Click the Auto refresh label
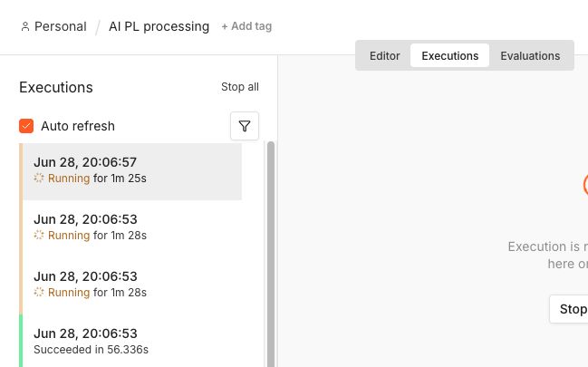588x367 pixels. pos(78,126)
